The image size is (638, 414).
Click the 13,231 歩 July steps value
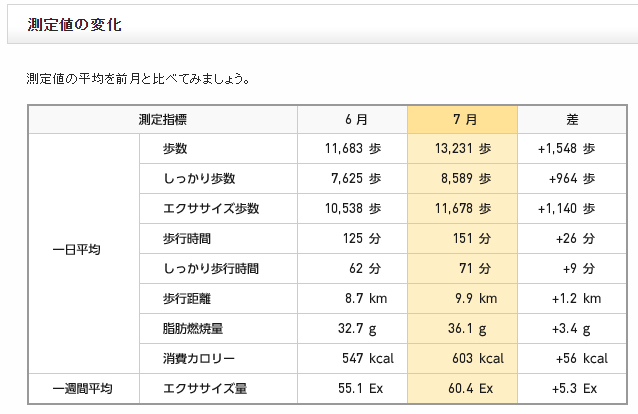click(x=462, y=149)
